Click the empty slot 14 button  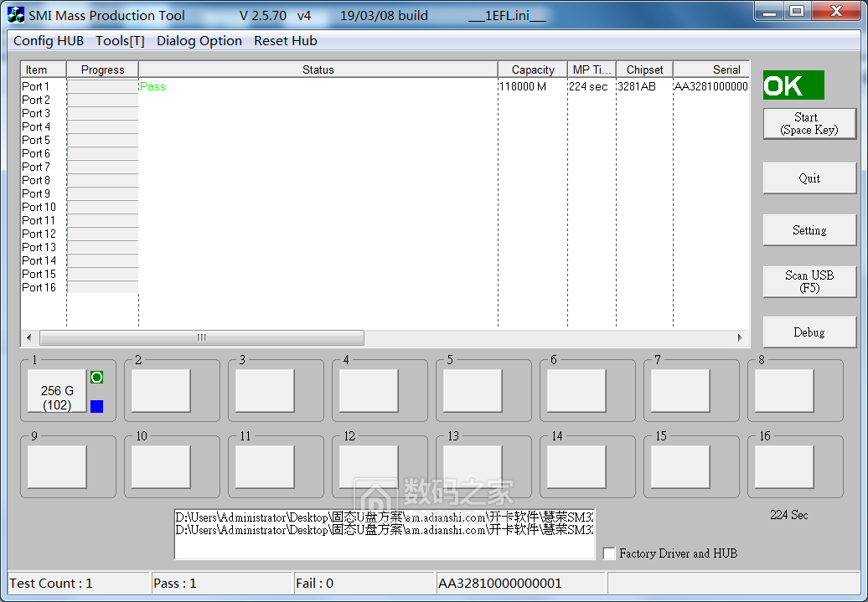[576, 467]
